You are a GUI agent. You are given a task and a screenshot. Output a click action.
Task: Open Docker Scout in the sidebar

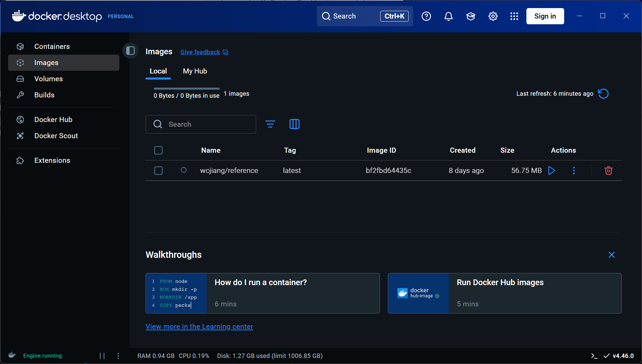pyautogui.click(x=64, y=136)
